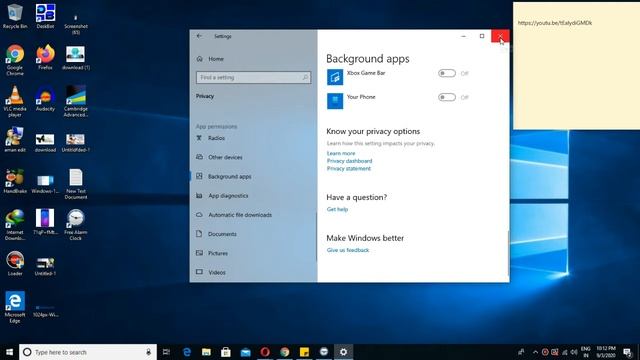This screenshot has height=360, width=640.
Task: Select New Text Document desktop icon
Action: [76, 184]
